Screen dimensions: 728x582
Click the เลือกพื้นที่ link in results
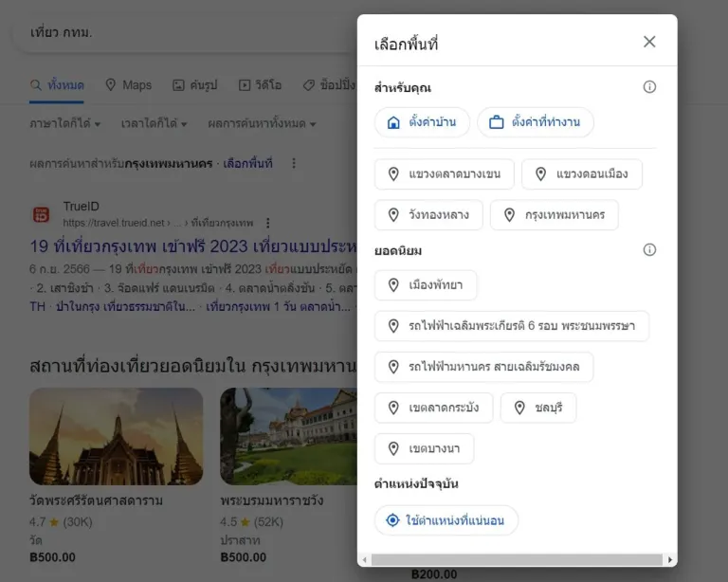(x=248, y=163)
